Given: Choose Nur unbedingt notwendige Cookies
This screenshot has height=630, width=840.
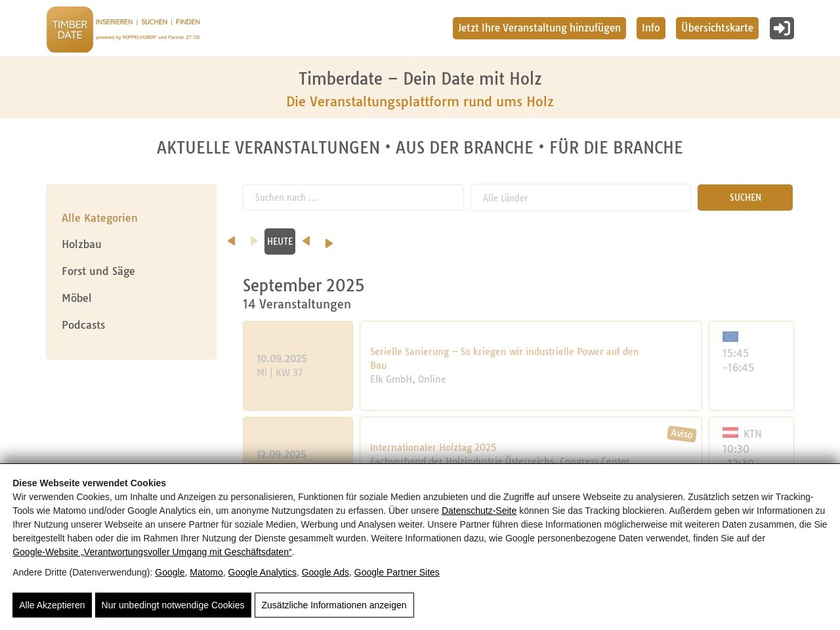Looking at the screenshot, I should (x=173, y=605).
